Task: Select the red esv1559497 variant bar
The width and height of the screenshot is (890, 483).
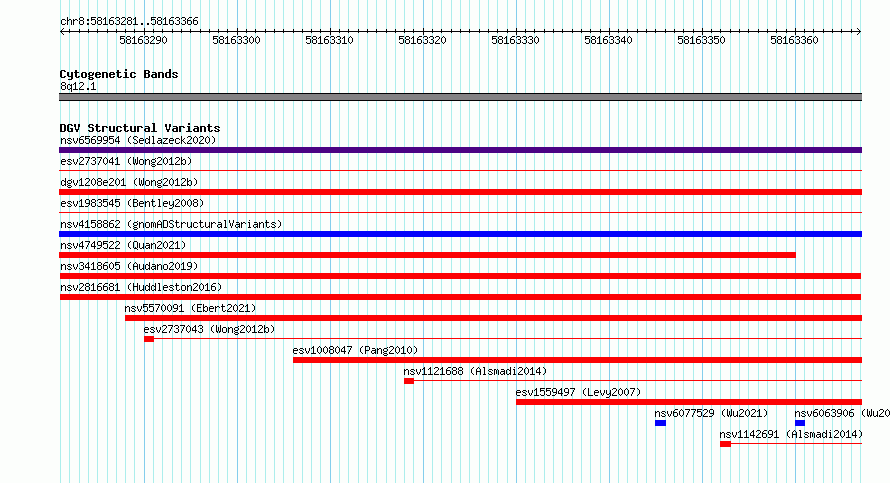Action: [689, 402]
